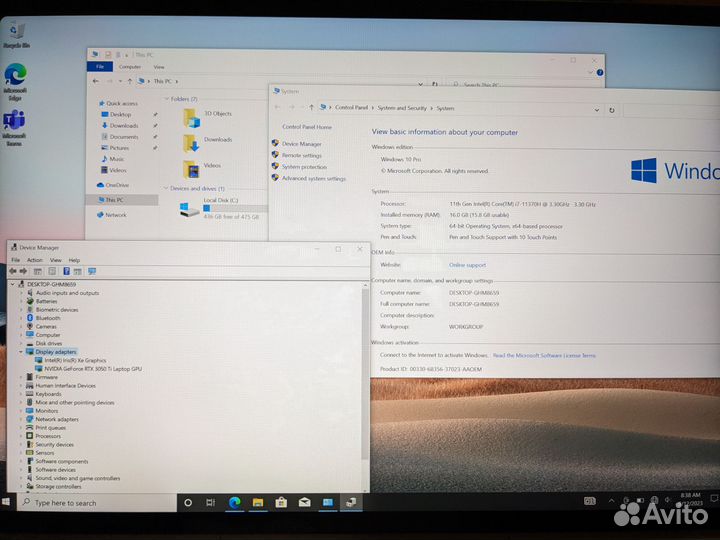The image size is (720, 540).
Task: Open the File menu in Device Manager
Action: (x=16, y=260)
